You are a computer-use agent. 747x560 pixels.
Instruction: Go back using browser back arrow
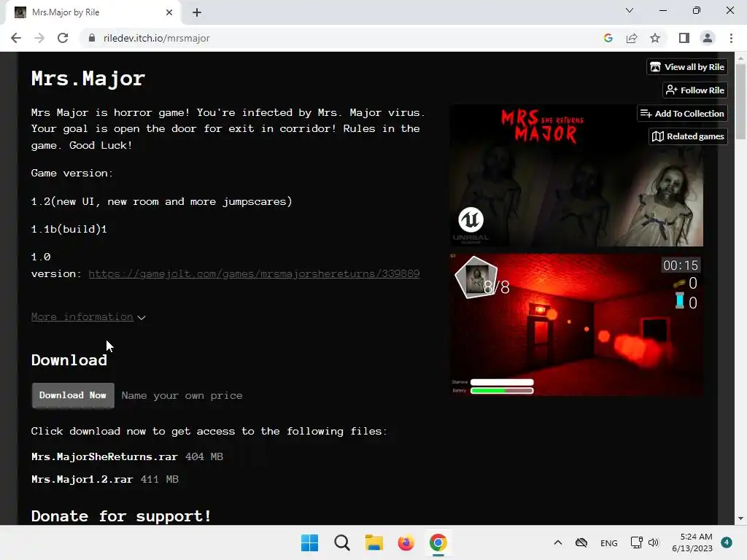(x=16, y=38)
